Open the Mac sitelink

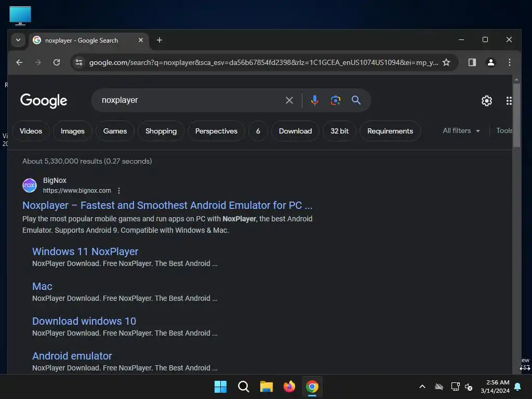tap(42, 286)
